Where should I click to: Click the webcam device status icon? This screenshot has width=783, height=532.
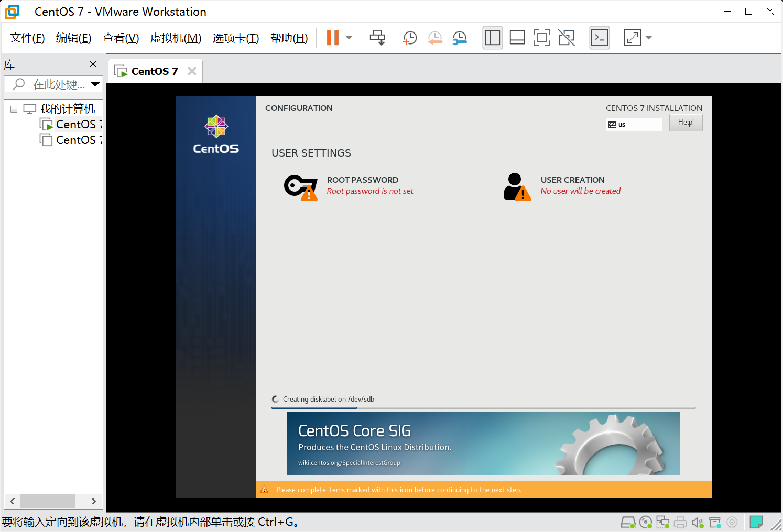(x=732, y=522)
